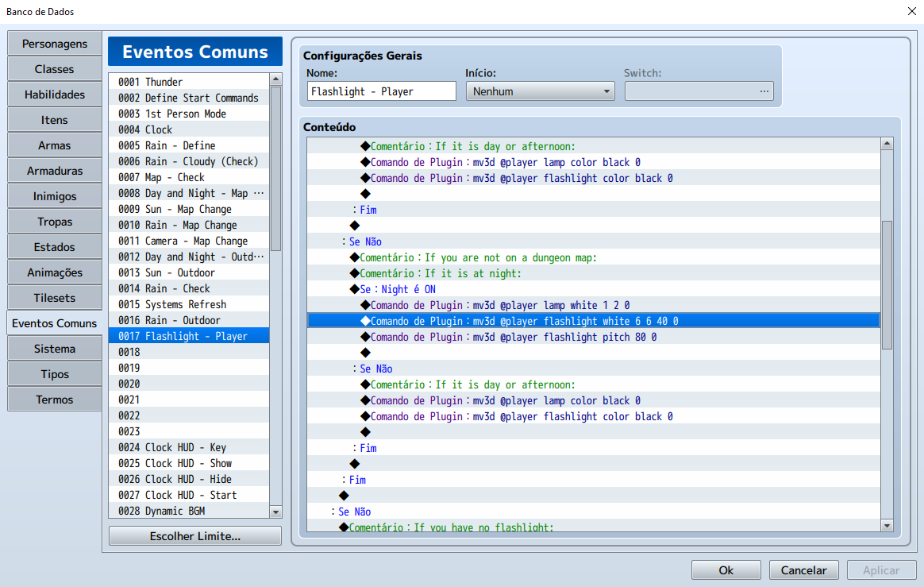Select 0006 Rain - Cloudy (Check) event
The width and height of the screenshot is (924, 587).
(x=189, y=161)
